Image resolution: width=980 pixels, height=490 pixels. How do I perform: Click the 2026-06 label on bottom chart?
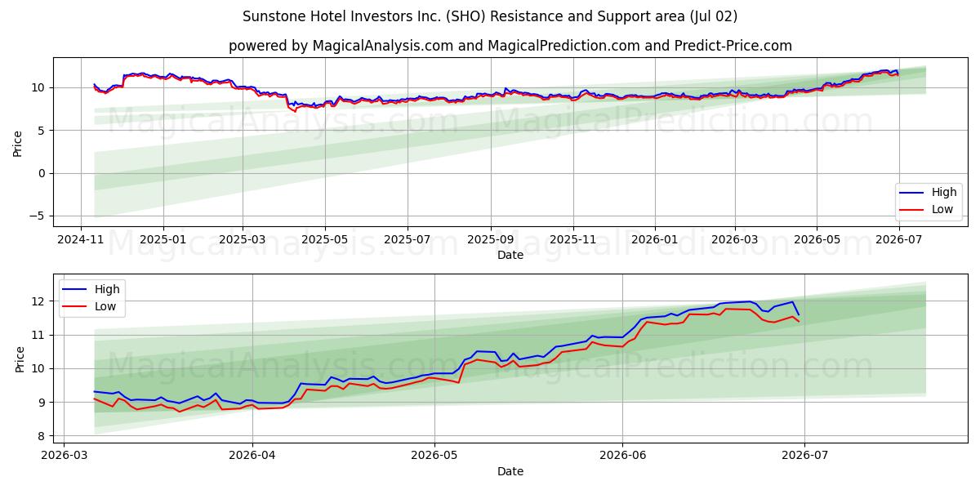pos(622,456)
